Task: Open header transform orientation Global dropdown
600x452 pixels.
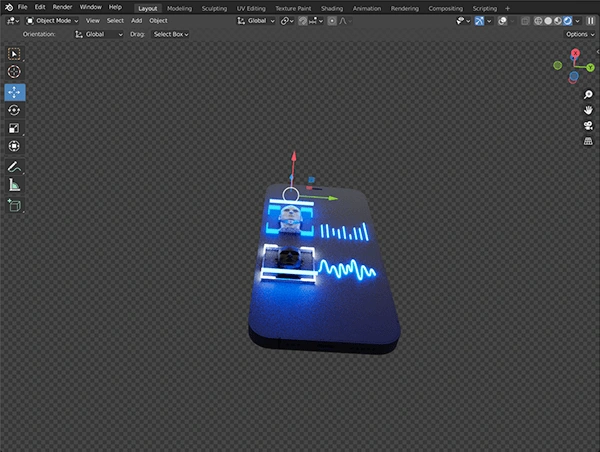Action: tap(256, 21)
